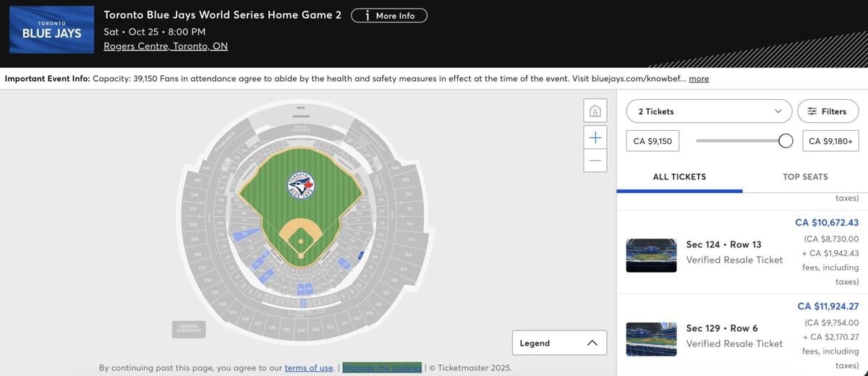Viewport: 868px width, 376px height.
Task: Click the price range slider handle
Action: click(786, 141)
